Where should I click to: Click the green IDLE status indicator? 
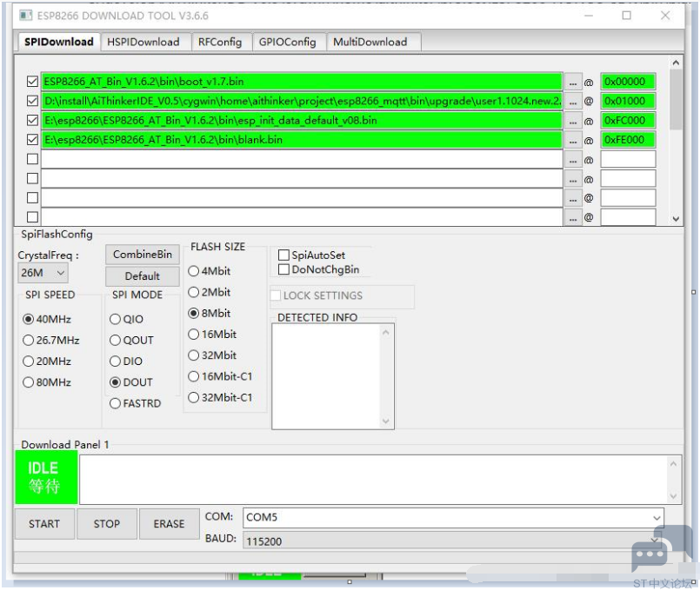point(46,477)
